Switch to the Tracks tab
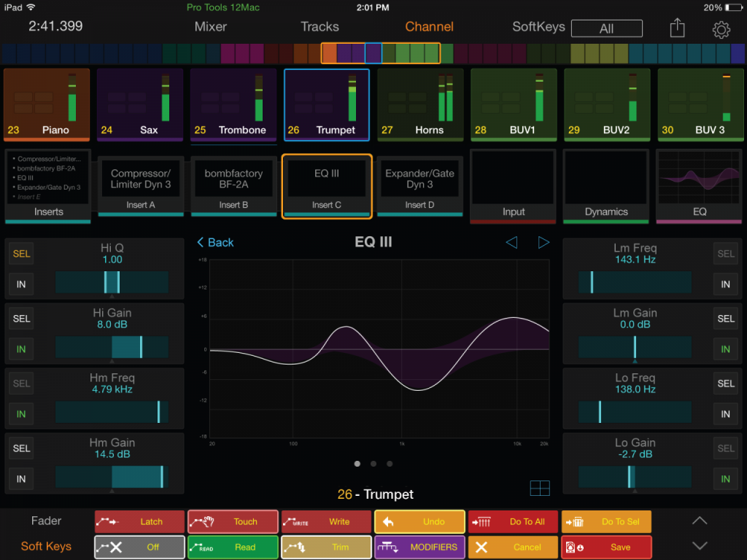 click(x=320, y=27)
